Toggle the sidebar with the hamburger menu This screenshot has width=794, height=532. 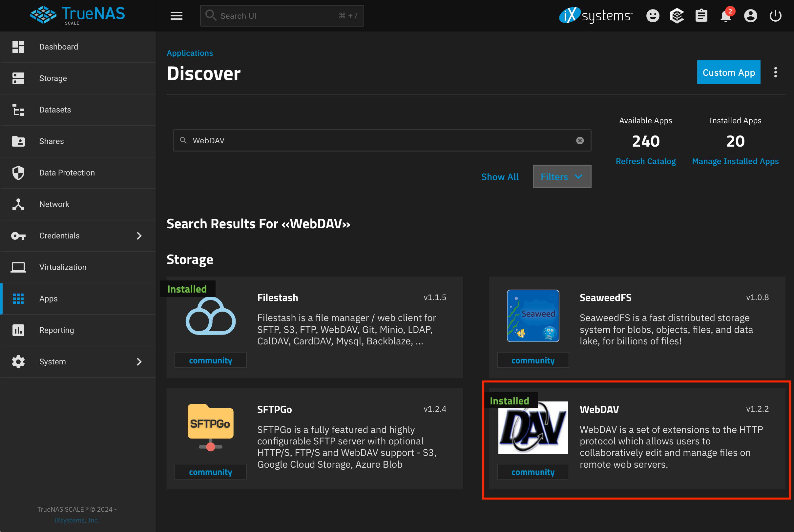coord(177,16)
